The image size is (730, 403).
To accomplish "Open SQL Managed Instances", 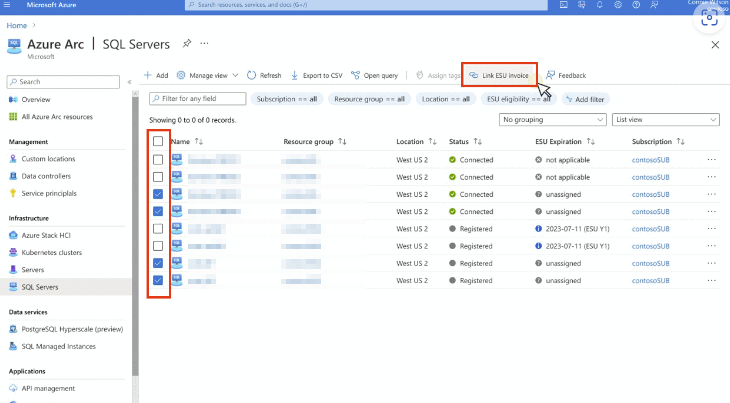I will pyautogui.click(x=58, y=346).
